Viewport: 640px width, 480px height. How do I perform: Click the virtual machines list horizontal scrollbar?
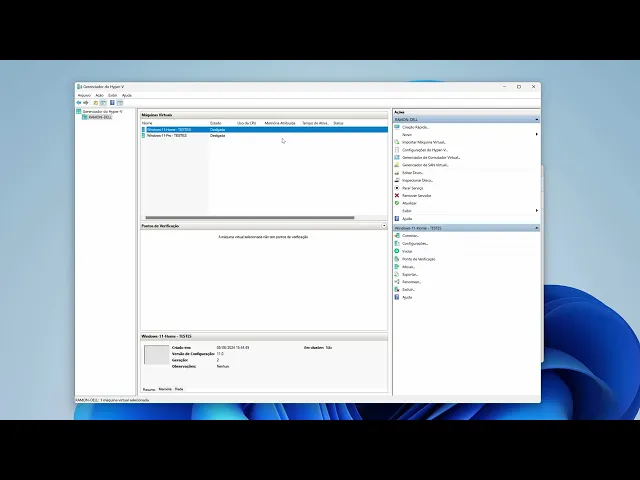[250, 218]
